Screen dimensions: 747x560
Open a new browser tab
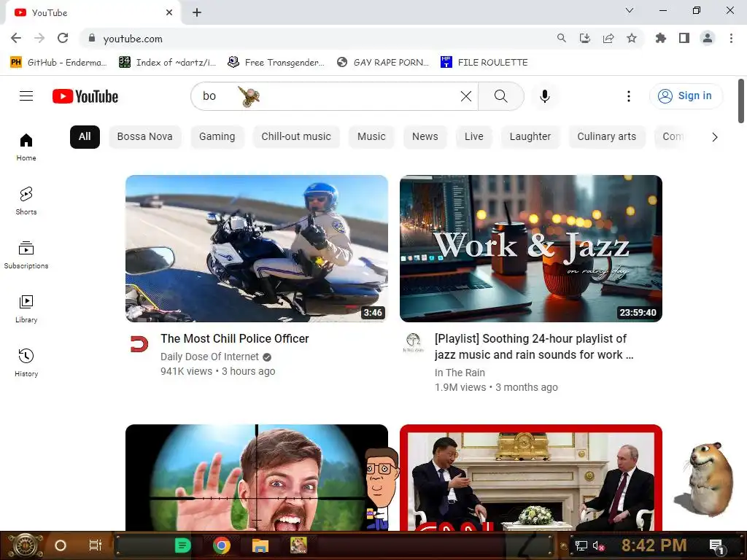[x=197, y=12]
